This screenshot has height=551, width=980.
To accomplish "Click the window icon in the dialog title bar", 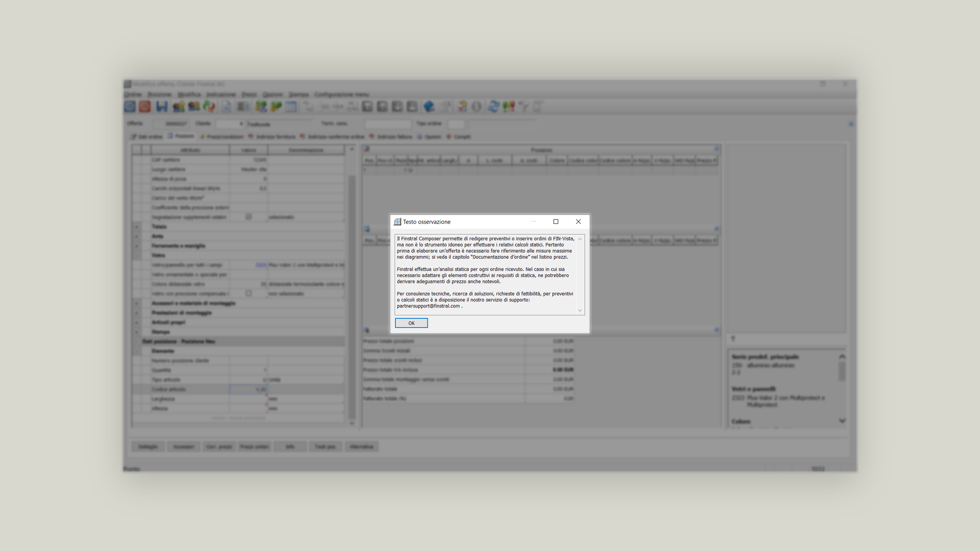I will [x=397, y=222].
